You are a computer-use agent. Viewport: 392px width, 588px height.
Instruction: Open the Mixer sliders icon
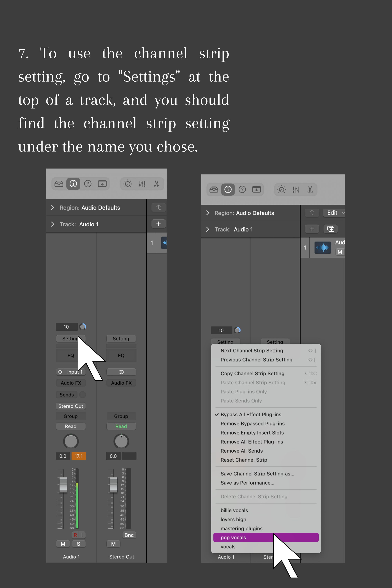(142, 184)
